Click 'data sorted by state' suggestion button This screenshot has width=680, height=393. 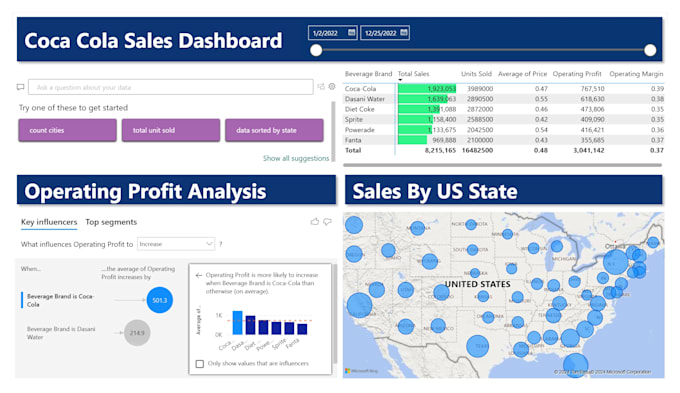pos(274,130)
